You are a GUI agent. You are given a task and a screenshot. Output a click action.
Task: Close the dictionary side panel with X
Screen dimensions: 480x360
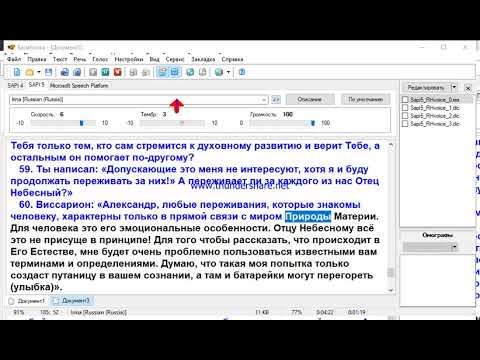[468, 88]
